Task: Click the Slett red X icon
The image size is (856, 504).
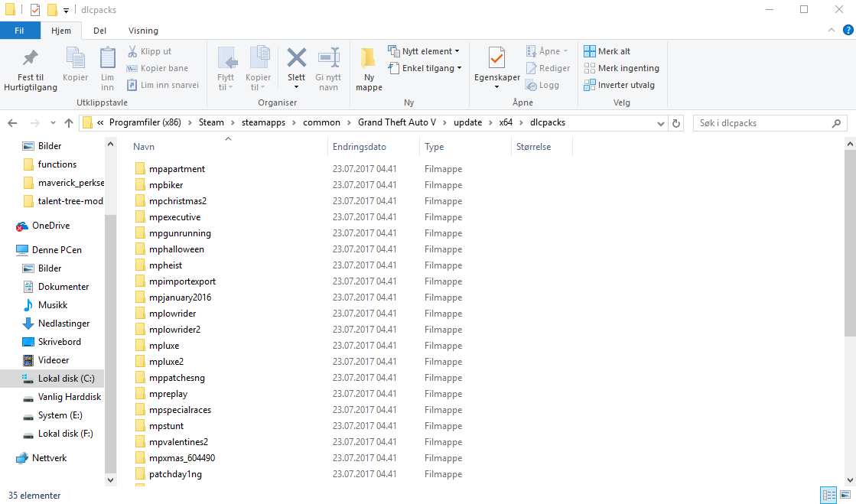Action: tap(297, 58)
